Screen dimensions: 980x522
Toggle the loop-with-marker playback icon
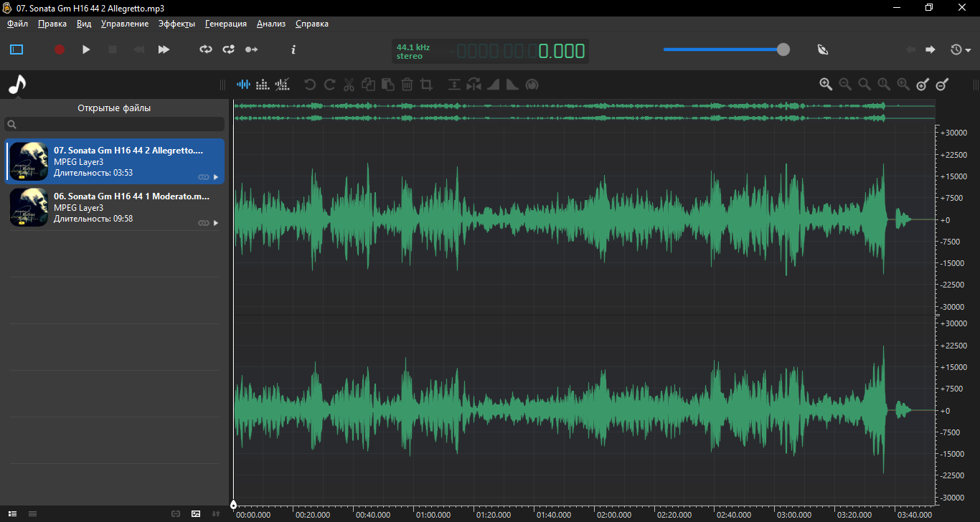(229, 49)
